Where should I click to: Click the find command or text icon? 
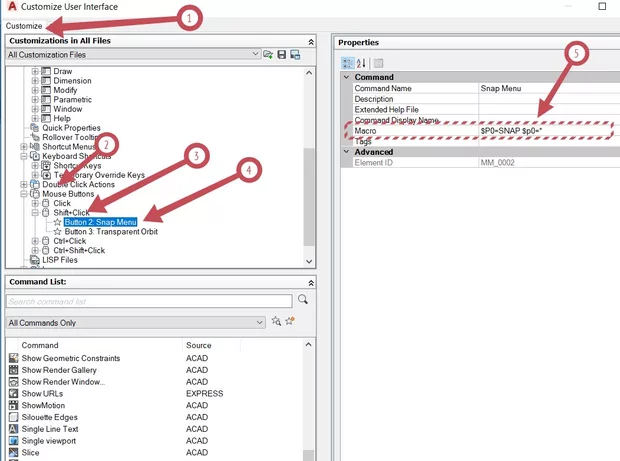pyautogui.click(x=276, y=321)
